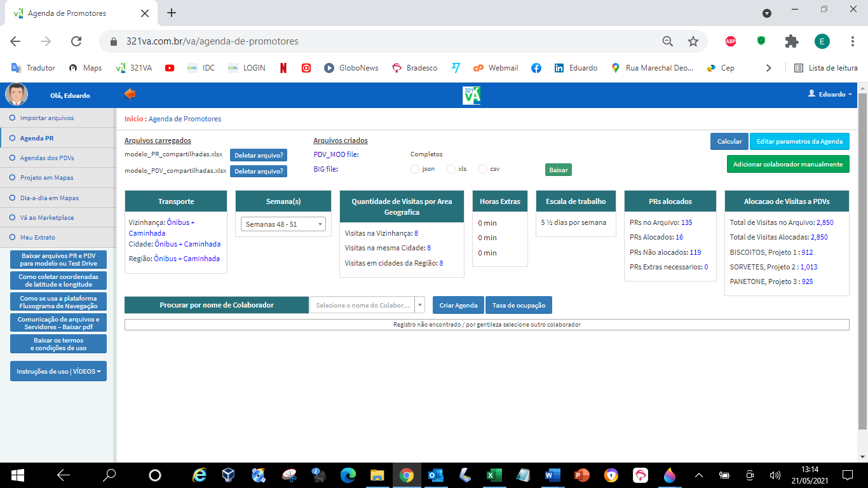The width and height of the screenshot is (868, 488).
Task: Open the YouTube bookmark icon
Action: click(170, 68)
